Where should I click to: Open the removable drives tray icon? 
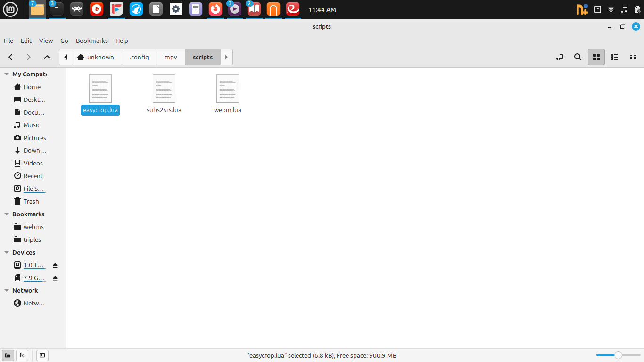[598, 9]
